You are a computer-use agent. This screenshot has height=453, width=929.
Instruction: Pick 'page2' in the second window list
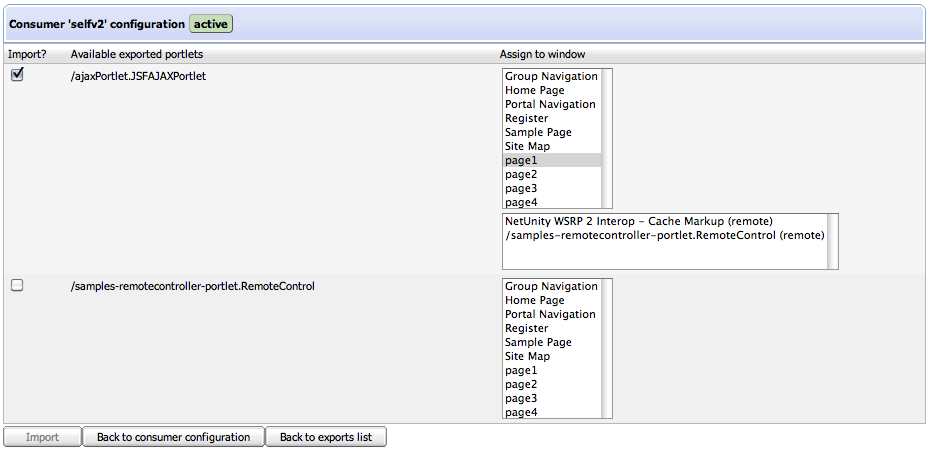521,384
